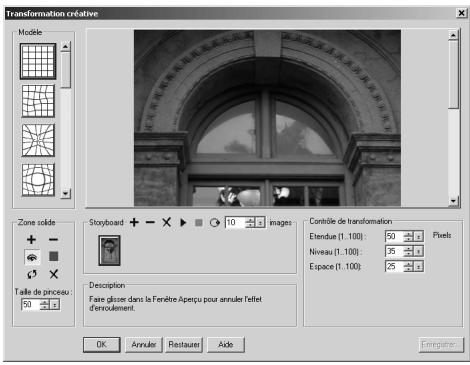Image resolution: width=470 pixels, height=365 pixels.
Task: Click the Annuler button
Action: pos(144,345)
